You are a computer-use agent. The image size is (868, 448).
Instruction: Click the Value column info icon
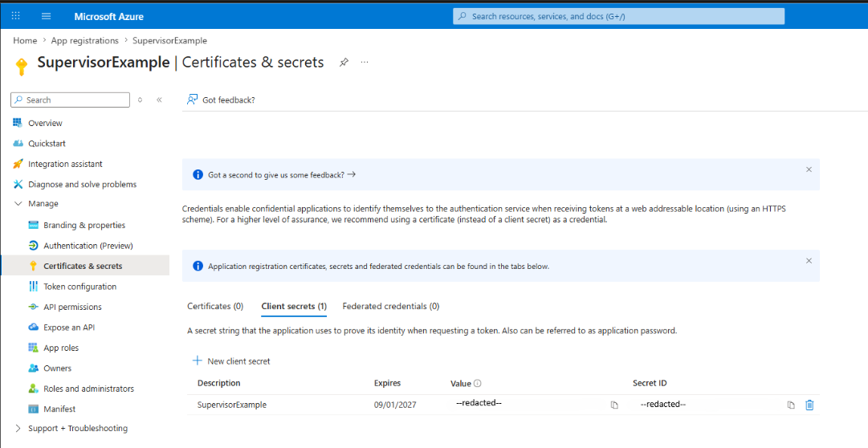coord(478,383)
